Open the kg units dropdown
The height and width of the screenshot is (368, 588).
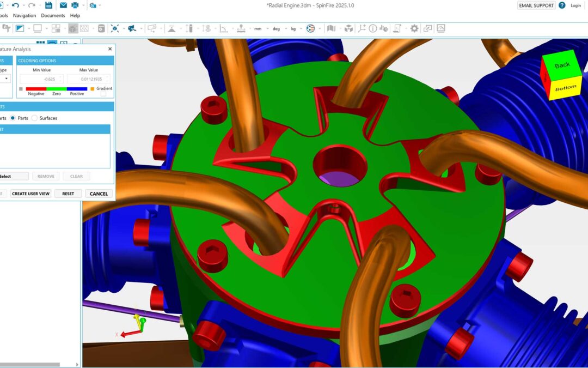click(x=292, y=28)
